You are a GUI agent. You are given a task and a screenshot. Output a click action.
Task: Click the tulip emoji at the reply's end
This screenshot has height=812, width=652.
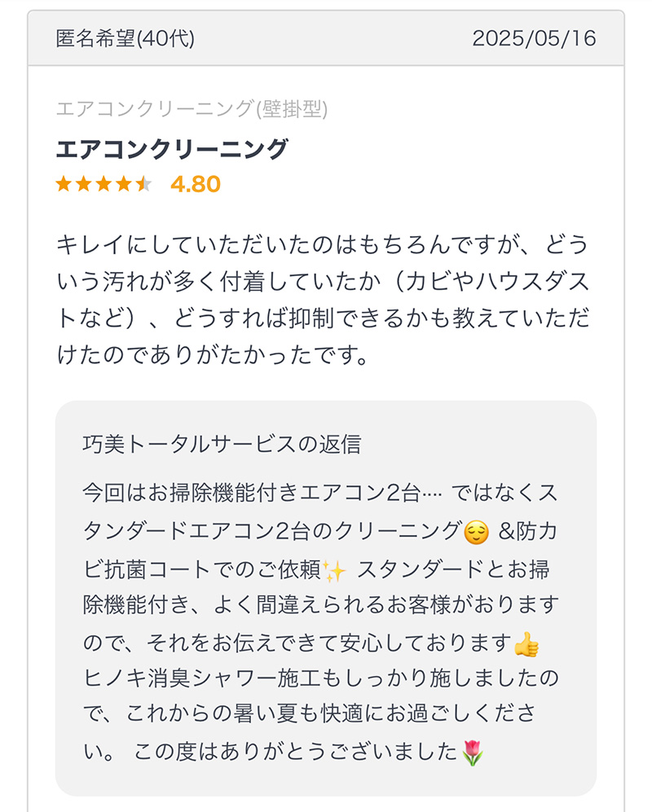tap(472, 753)
